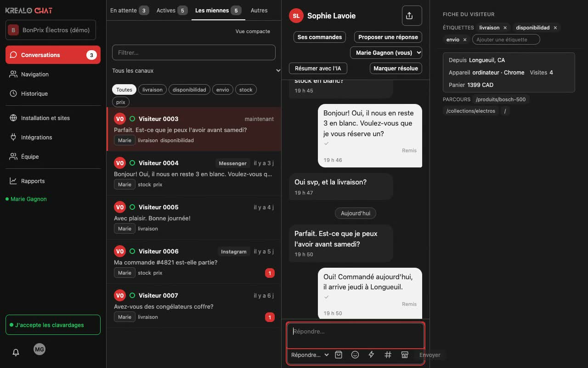Open Intégrations in the sidebar
The height and width of the screenshot is (368, 588).
(53, 137)
